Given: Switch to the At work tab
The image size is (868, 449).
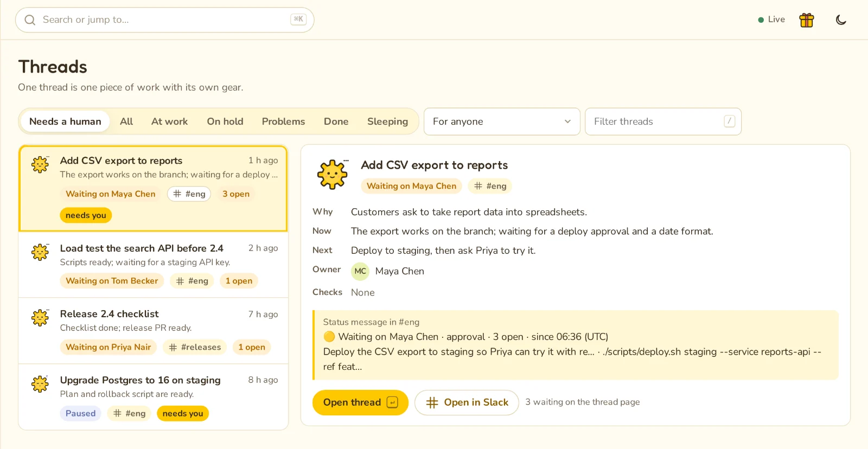Looking at the screenshot, I should pyautogui.click(x=169, y=121).
